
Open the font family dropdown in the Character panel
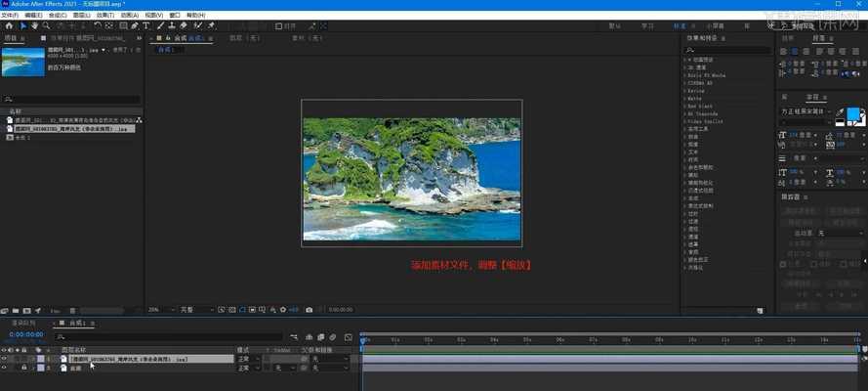click(806, 111)
